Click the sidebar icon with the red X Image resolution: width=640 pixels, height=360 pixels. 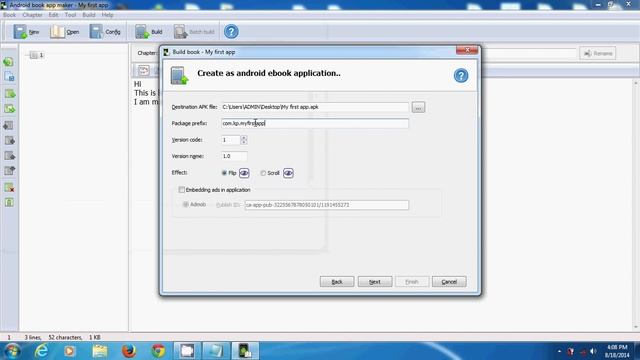tap(9, 188)
